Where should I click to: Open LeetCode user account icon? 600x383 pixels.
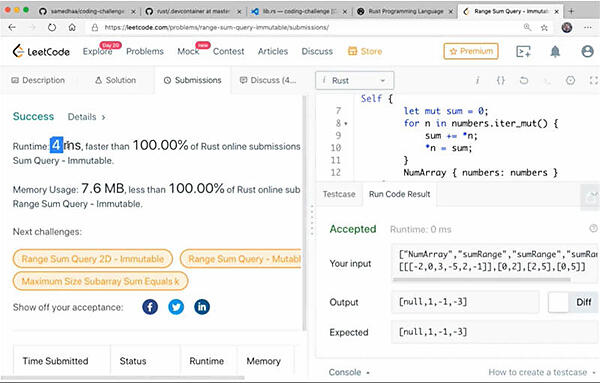[x=587, y=51]
